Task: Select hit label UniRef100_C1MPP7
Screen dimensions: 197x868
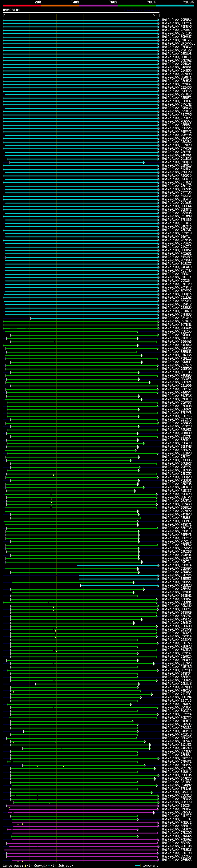Action: pyautogui.click(x=177, y=765)
